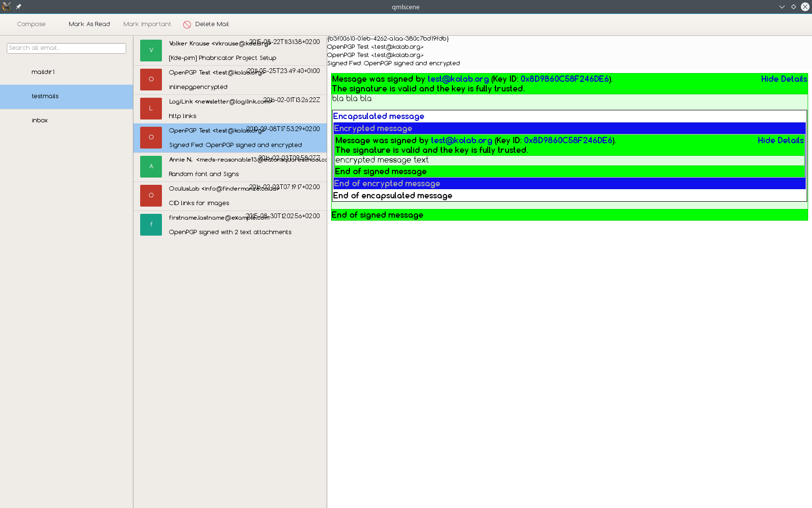Hide details of the outer signature block
Screen dimensions: 812x508
pos(783,79)
